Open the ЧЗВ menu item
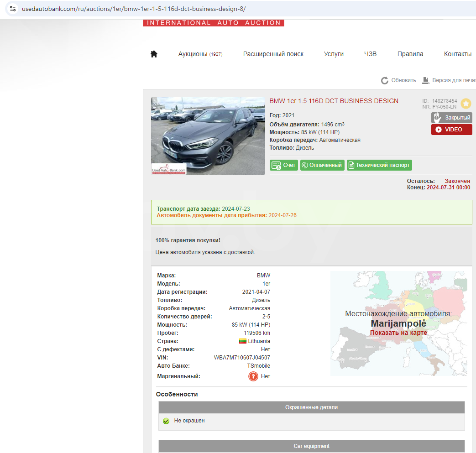Image resolution: width=476 pixels, height=453 pixels. click(371, 54)
